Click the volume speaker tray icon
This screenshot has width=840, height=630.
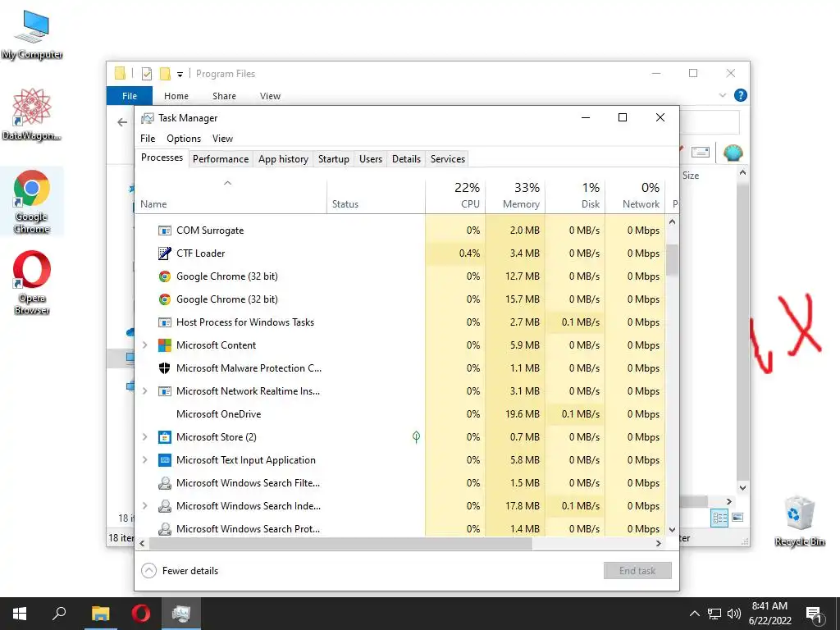(734, 614)
